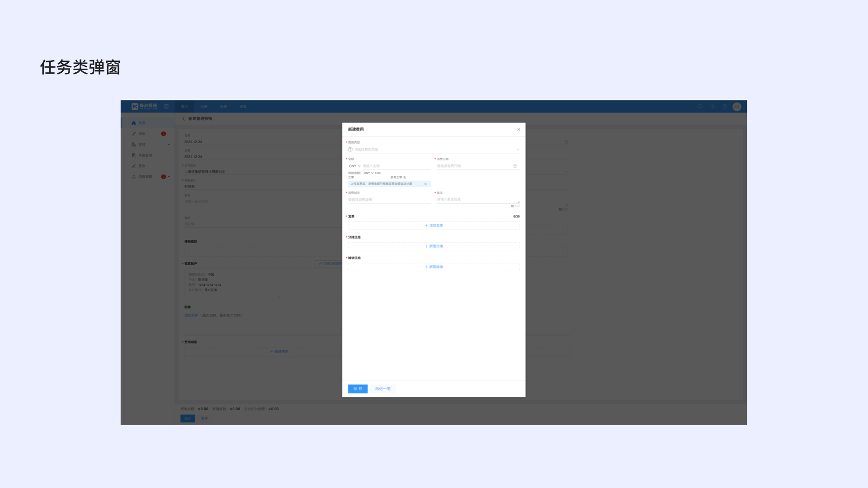Image resolution: width=868 pixels, height=488 pixels.
Task: Click the help icon beside 费用类型 field
Action: [350, 150]
